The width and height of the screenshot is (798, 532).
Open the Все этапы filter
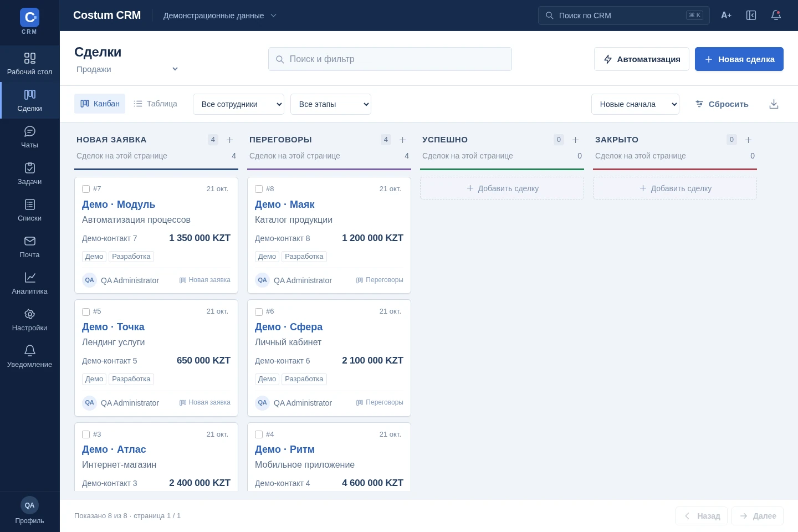pos(331,104)
